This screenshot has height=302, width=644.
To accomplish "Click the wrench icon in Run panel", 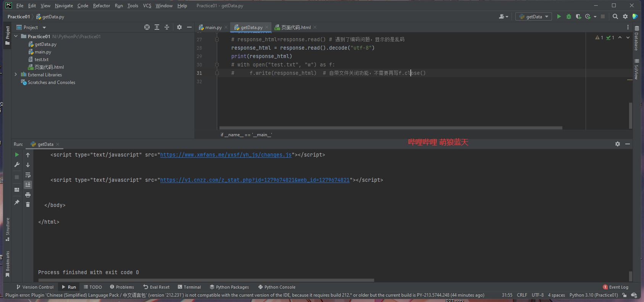I will tap(17, 165).
